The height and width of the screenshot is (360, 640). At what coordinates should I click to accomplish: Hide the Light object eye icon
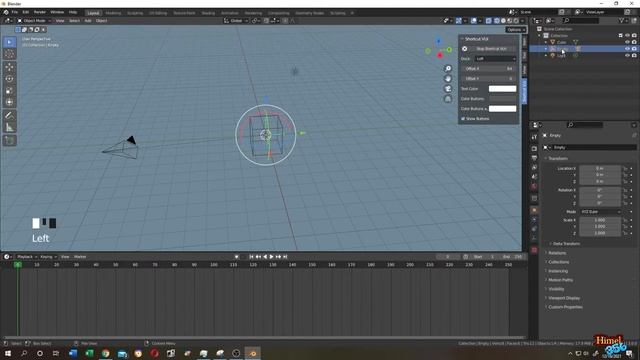(627, 55)
